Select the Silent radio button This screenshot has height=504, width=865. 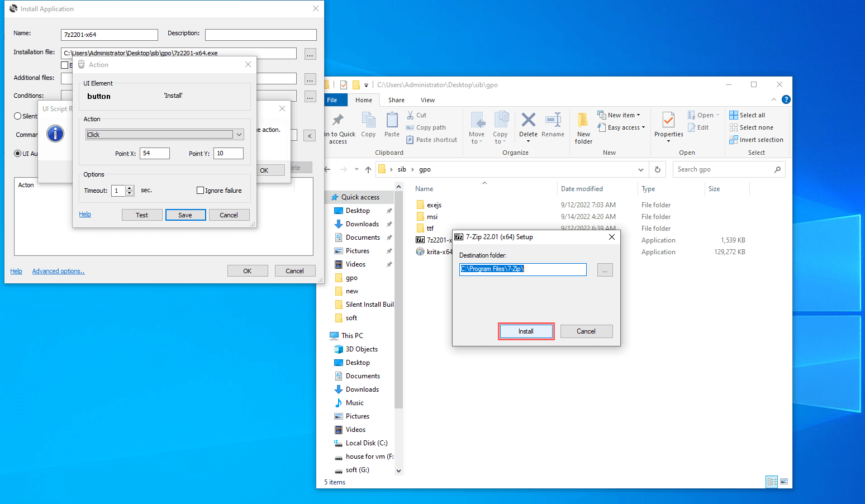[x=18, y=116]
